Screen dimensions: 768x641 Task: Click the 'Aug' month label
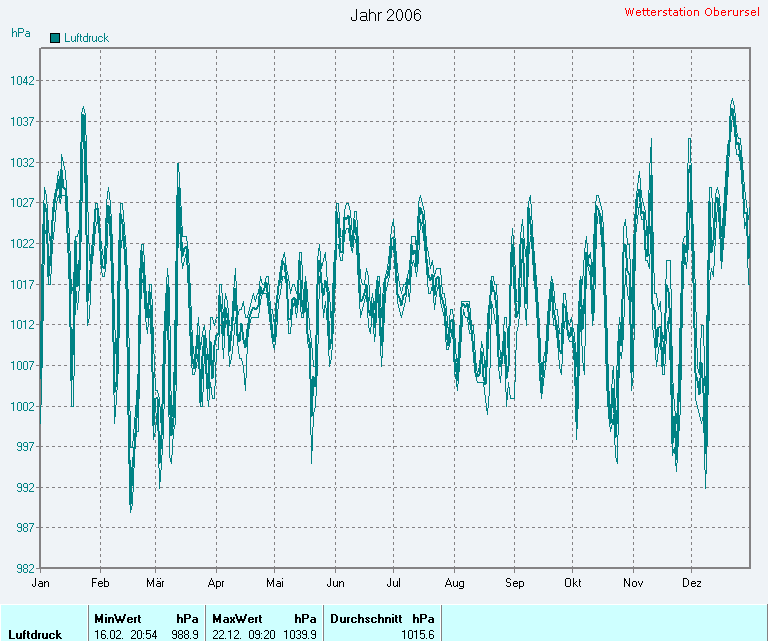click(455, 583)
